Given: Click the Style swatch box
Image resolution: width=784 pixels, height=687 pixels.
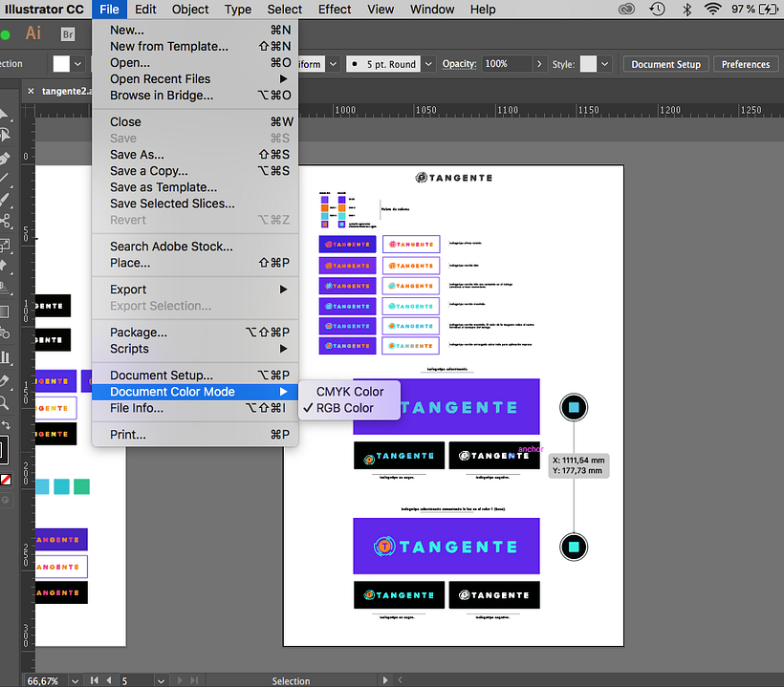Looking at the screenshot, I should [588, 64].
